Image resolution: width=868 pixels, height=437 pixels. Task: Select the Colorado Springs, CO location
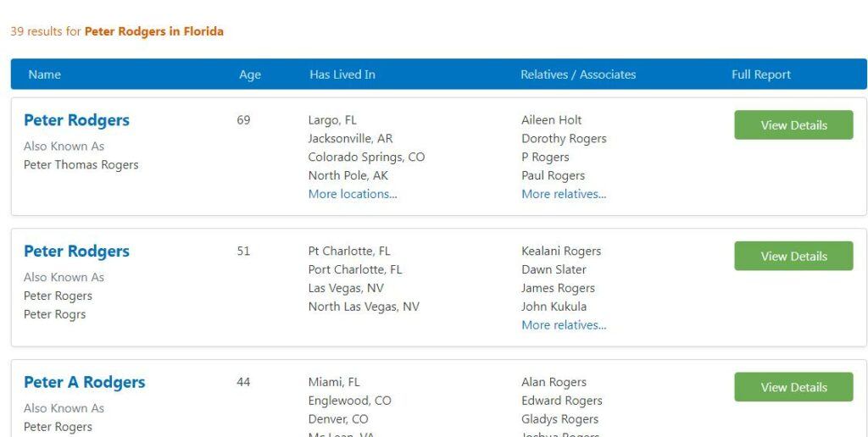366,157
